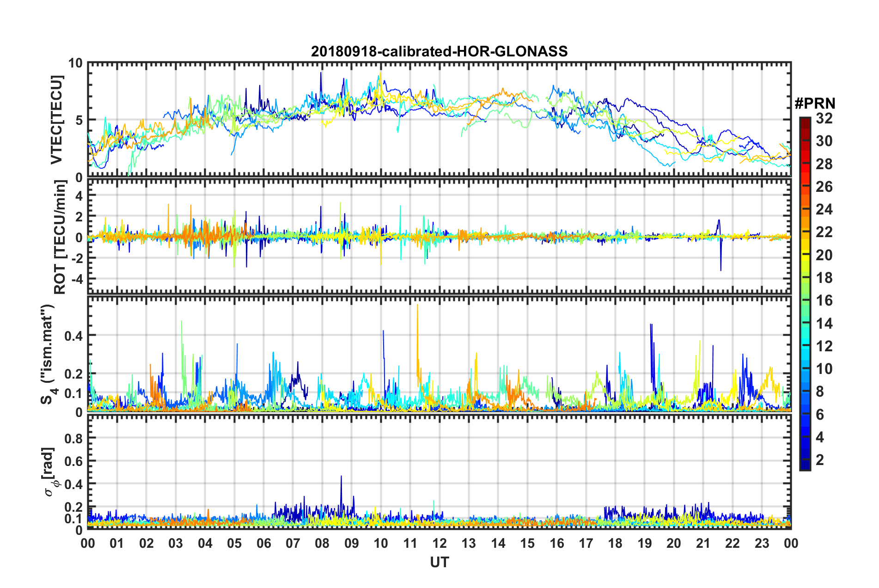The width and height of the screenshot is (879, 588).
Task: Click ROT y-axis tick label -4
Action: point(77,279)
